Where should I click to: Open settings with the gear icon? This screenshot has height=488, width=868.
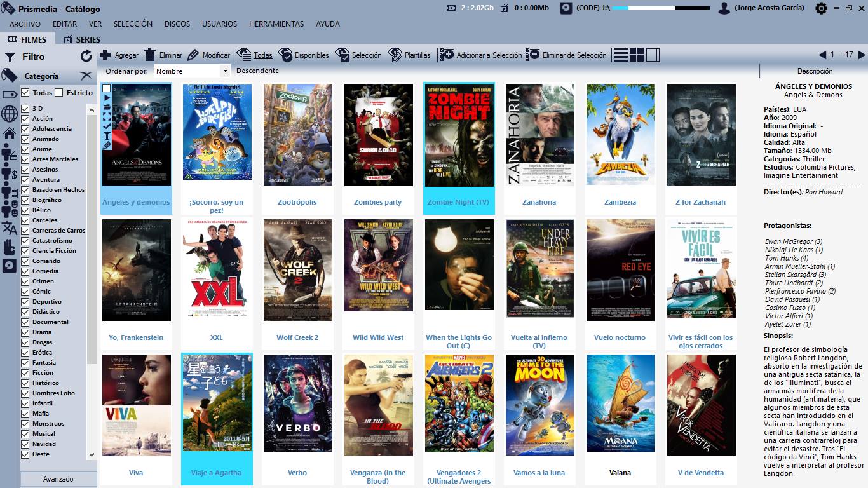pyautogui.click(x=821, y=8)
